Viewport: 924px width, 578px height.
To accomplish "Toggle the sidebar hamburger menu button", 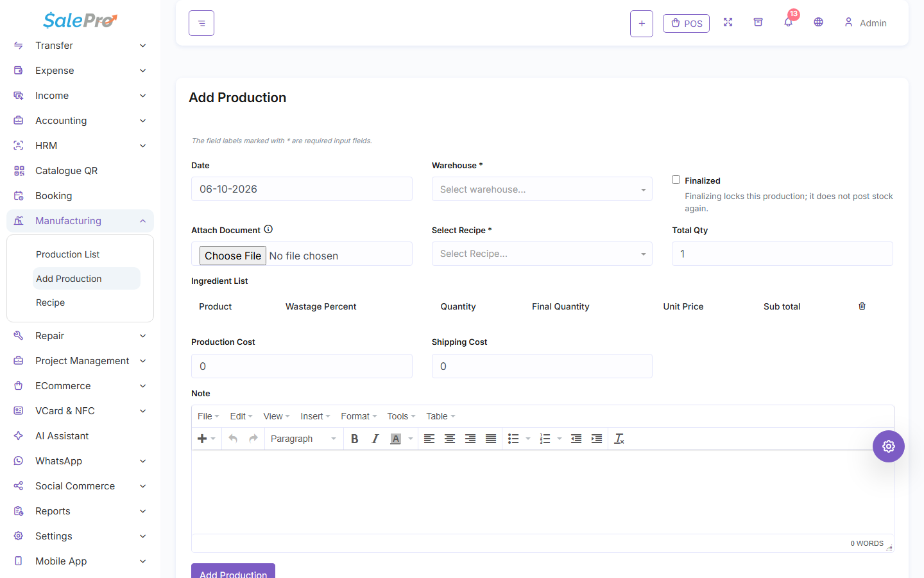I will [x=201, y=23].
